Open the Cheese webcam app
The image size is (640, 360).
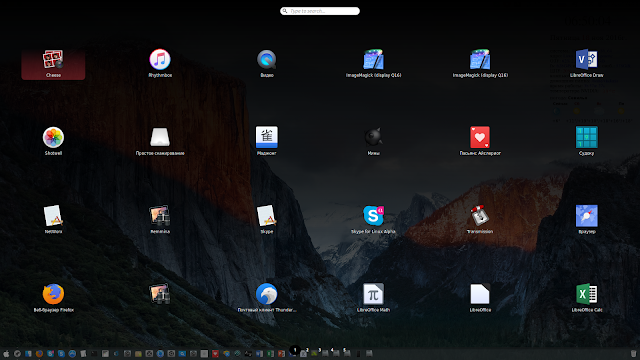[53, 60]
